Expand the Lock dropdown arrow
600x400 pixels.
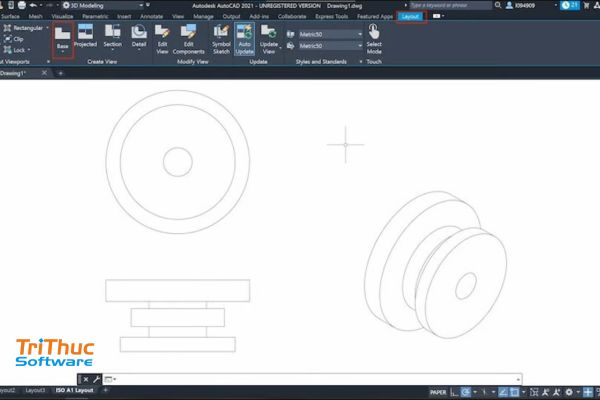point(29,50)
